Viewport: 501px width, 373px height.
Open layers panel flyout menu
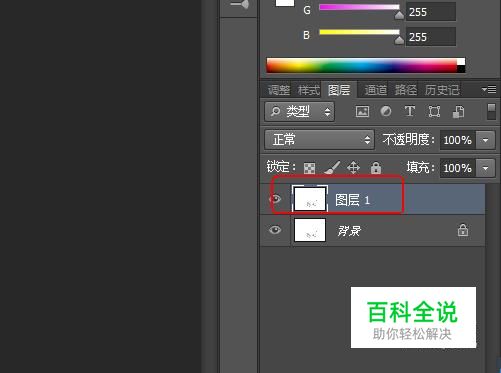(489, 89)
